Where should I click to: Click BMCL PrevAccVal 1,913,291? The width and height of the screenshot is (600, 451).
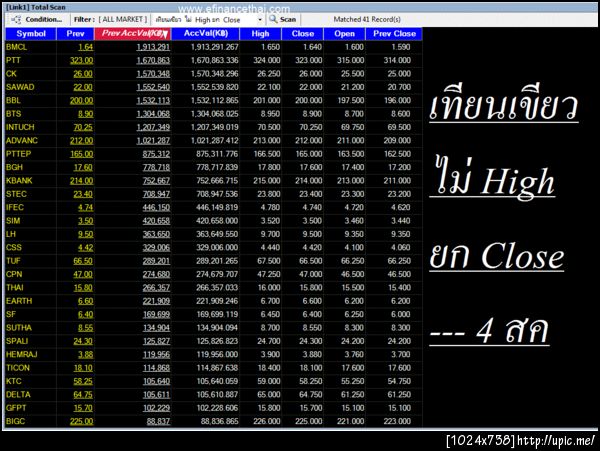(153, 47)
